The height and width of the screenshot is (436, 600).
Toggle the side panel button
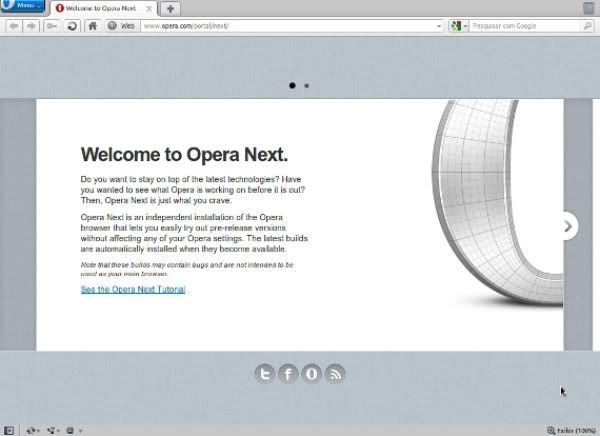coord(8,431)
